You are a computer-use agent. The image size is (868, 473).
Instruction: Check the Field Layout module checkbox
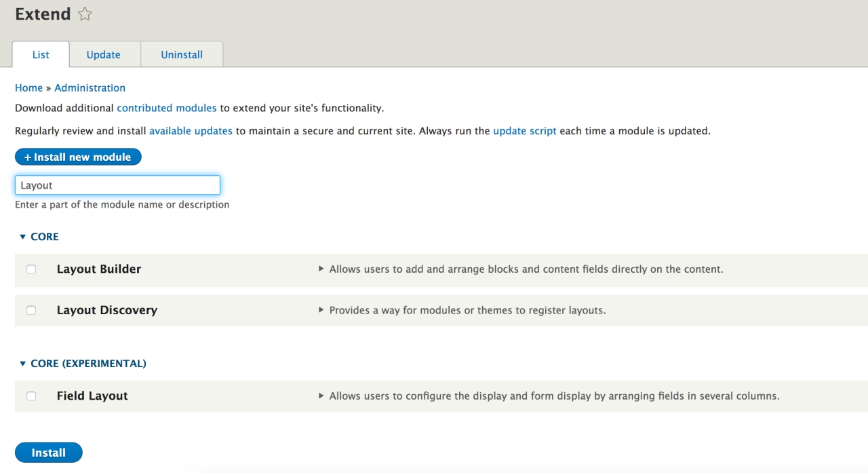tap(31, 396)
